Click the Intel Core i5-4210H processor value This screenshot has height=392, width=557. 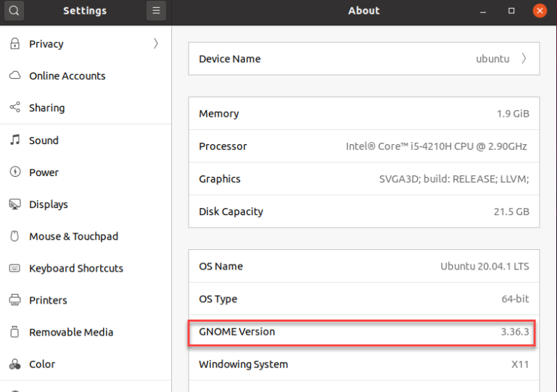click(437, 146)
